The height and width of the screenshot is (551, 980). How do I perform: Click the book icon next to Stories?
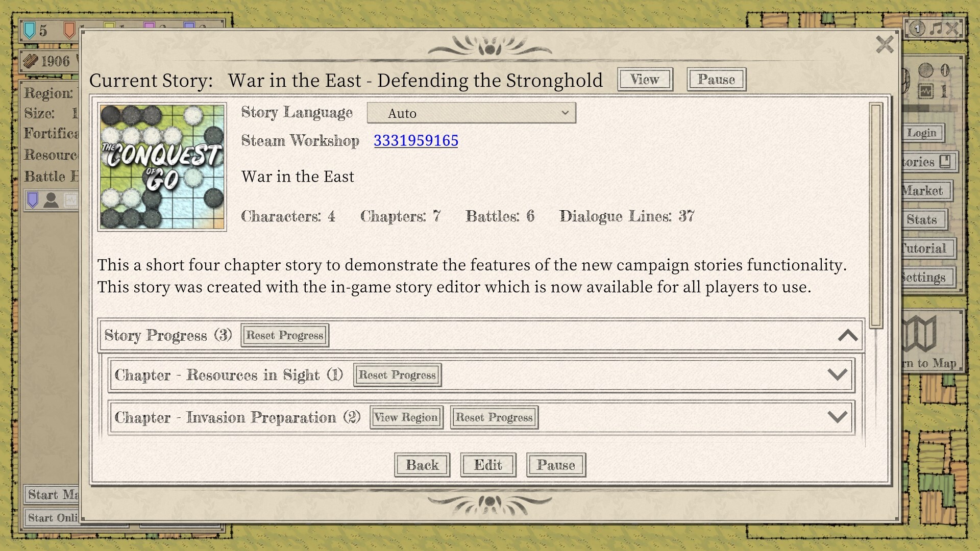tap(944, 161)
